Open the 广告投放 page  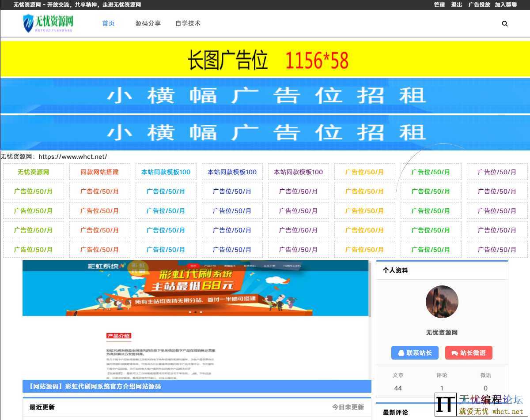coord(480,5)
